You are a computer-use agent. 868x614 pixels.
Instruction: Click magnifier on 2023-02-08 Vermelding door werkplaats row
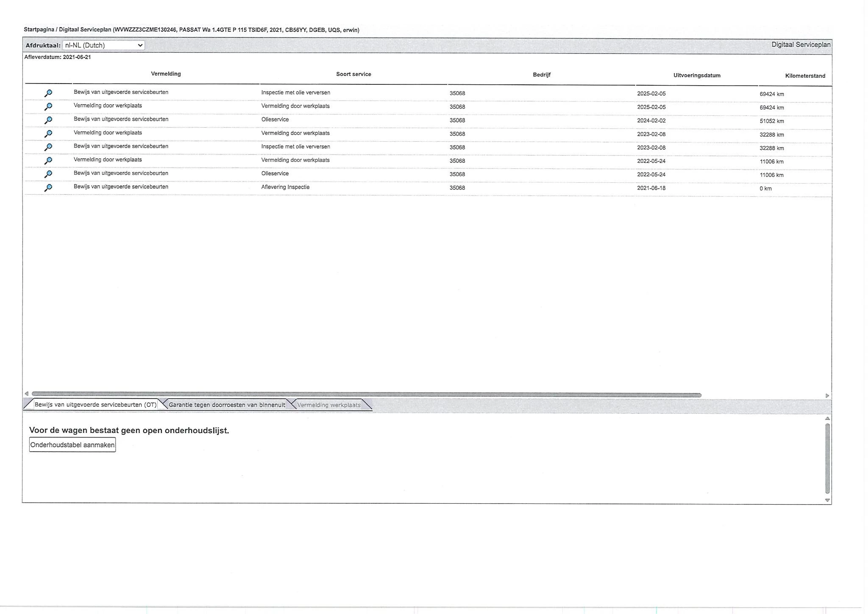pos(48,134)
